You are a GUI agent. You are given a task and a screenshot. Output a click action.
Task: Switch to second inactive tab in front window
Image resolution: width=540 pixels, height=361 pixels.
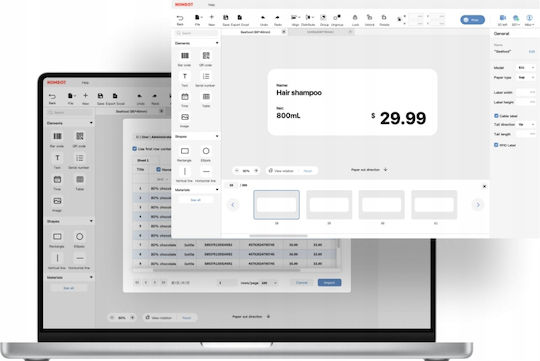coord(320,32)
